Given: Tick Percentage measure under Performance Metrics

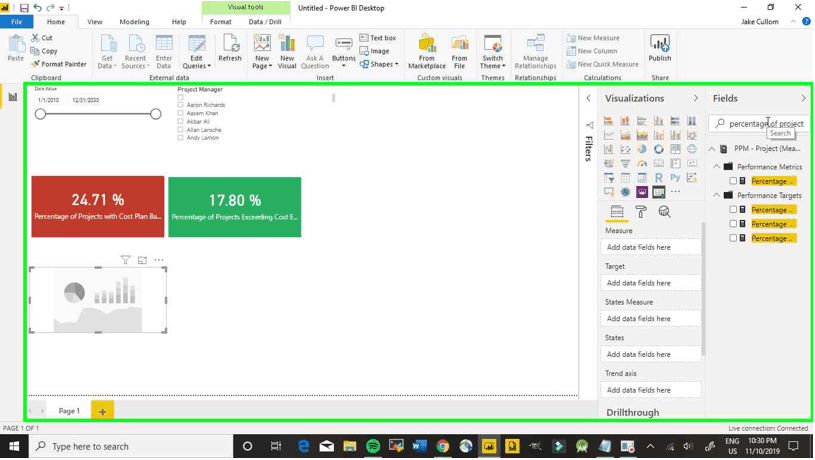Looking at the screenshot, I should pos(733,181).
